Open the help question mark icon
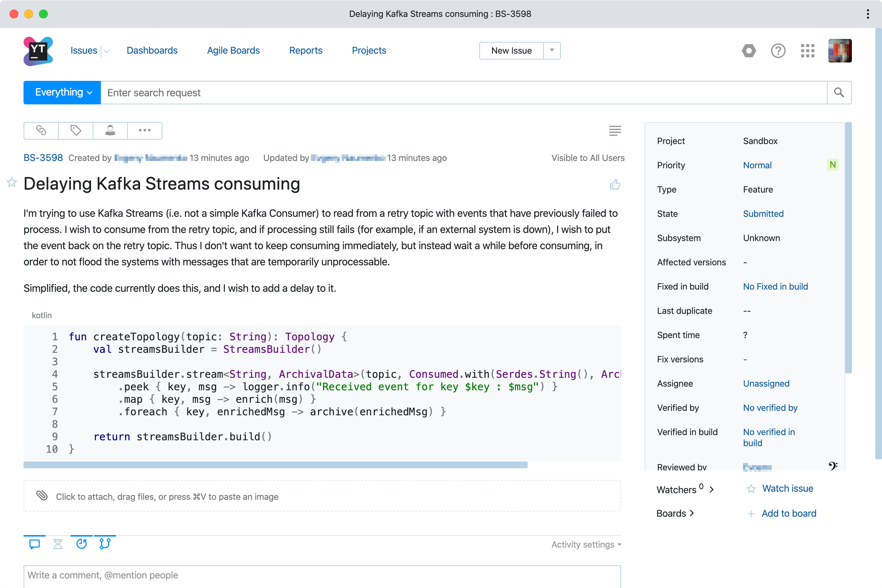 pyautogui.click(x=778, y=51)
